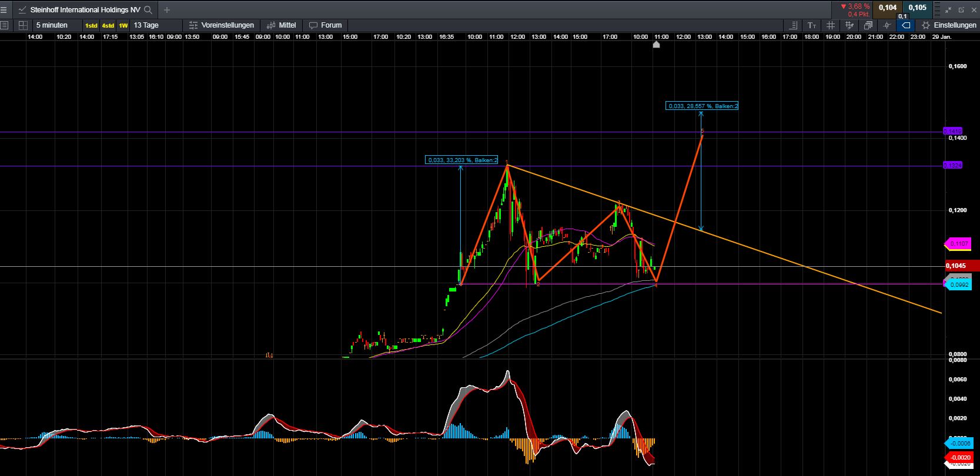Click the cyan -0,0006 MACD value label
This screenshot has height=476, width=980.
click(x=958, y=444)
